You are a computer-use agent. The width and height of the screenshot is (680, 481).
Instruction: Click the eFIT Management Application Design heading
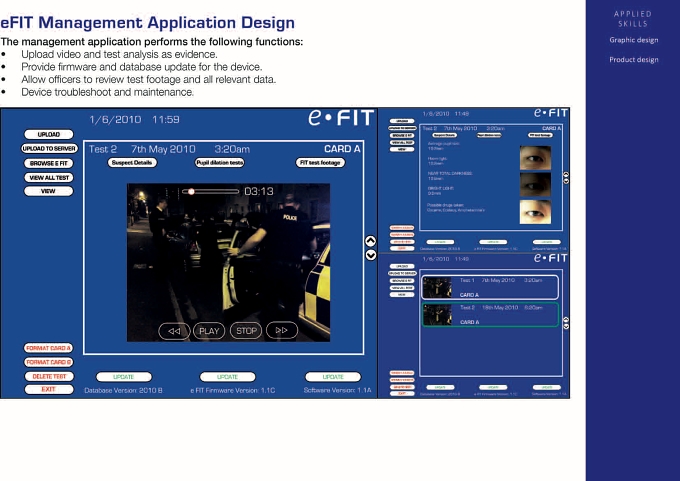pos(147,23)
